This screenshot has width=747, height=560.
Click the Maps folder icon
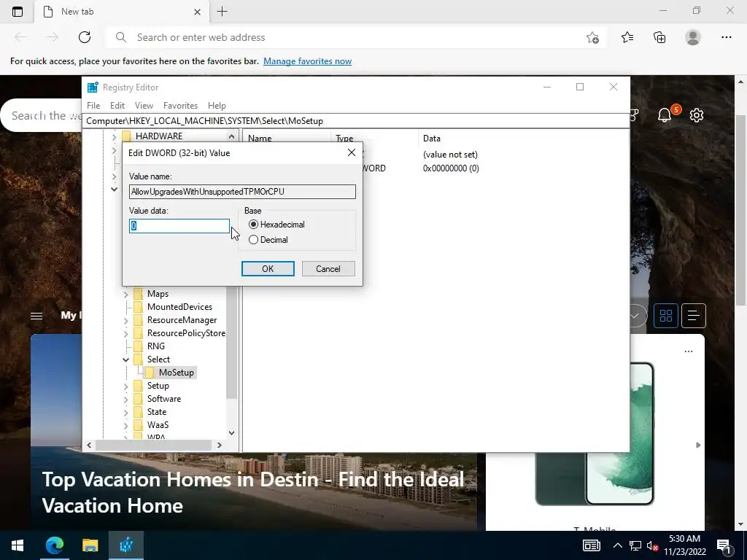(138, 294)
